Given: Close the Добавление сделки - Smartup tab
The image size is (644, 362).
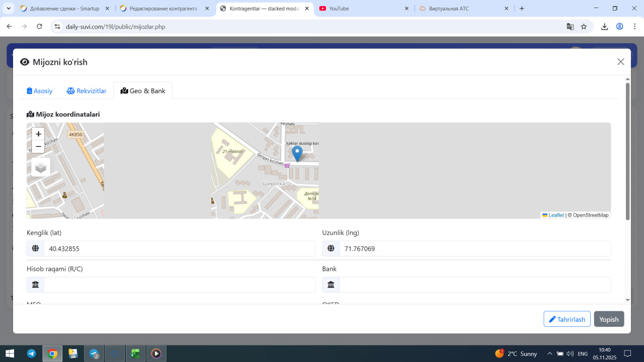Looking at the screenshot, I should click(x=107, y=9).
